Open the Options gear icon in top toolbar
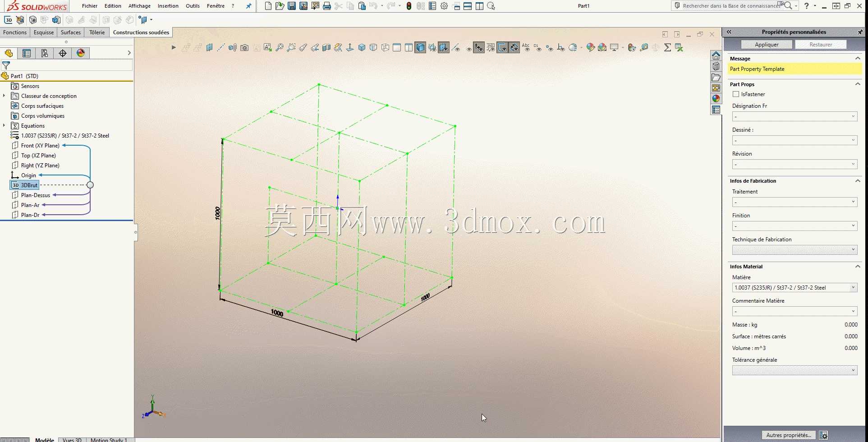 [444, 6]
